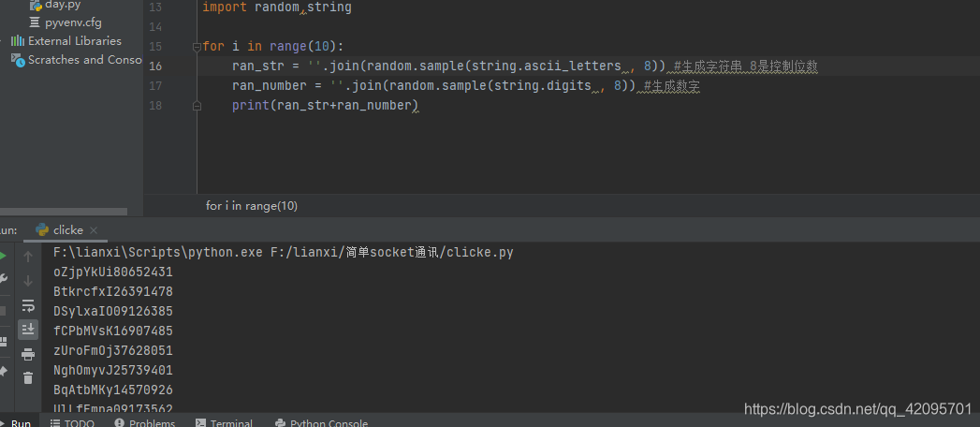Select Scratches and Consoles node
The width and height of the screenshot is (980, 427).
click(85, 60)
